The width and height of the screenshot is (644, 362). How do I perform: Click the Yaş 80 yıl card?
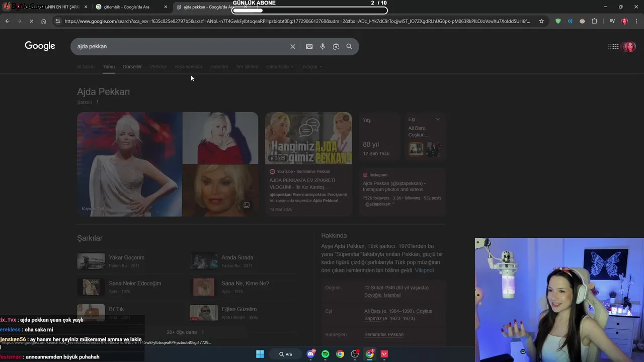380,136
